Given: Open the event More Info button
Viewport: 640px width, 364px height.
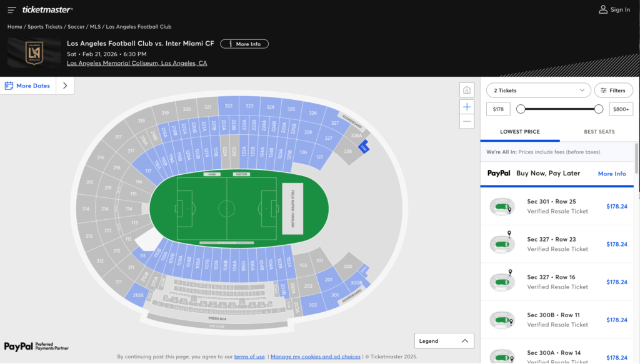Looking at the screenshot, I should pyautogui.click(x=244, y=44).
